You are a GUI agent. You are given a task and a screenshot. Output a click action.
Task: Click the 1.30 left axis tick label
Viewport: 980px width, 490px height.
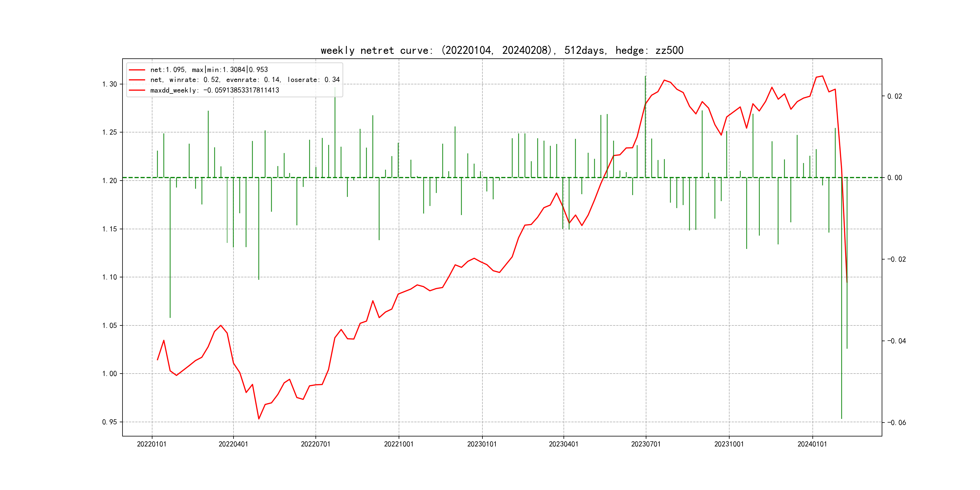pos(109,84)
